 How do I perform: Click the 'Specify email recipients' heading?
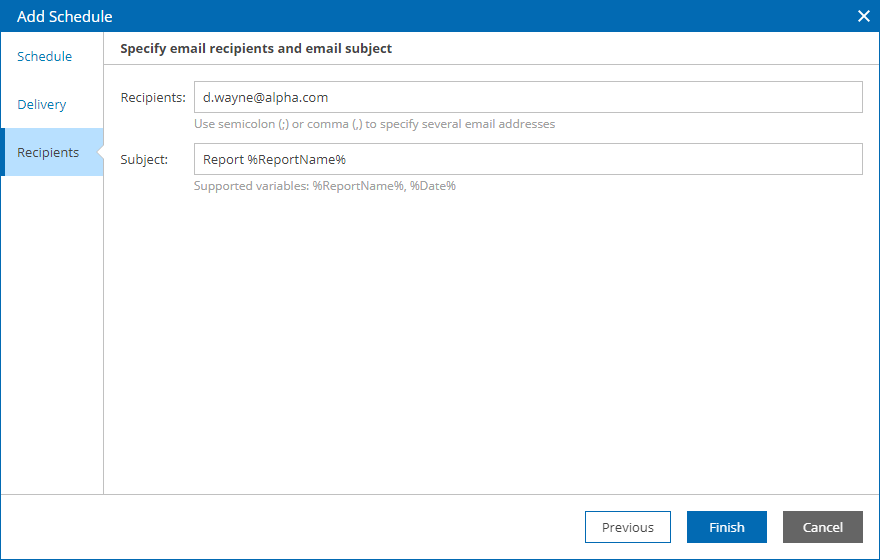pyautogui.click(x=256, y=48)
